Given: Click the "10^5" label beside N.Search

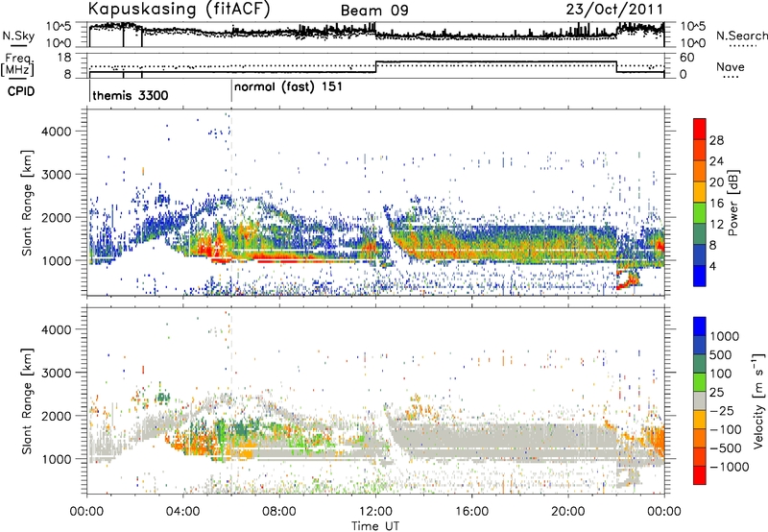Looking at the screenshot, I should pos(692,26).
